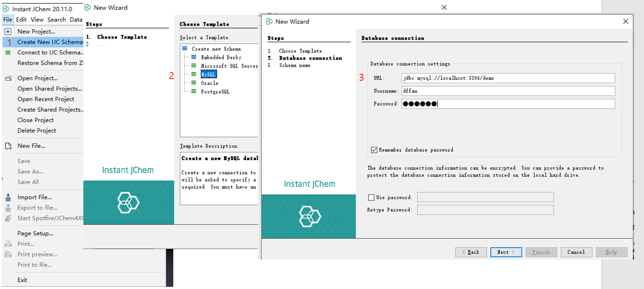Close the Database connection wizard dialog

coord(626,22)
